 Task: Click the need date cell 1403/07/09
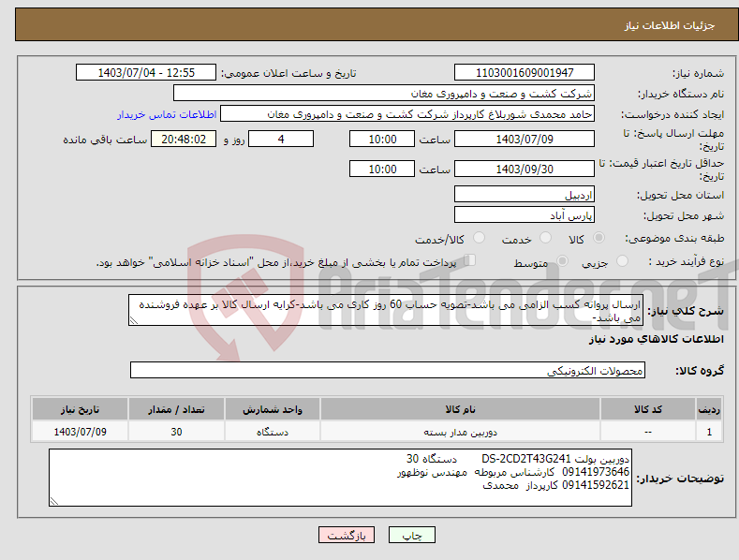[81, 432]
